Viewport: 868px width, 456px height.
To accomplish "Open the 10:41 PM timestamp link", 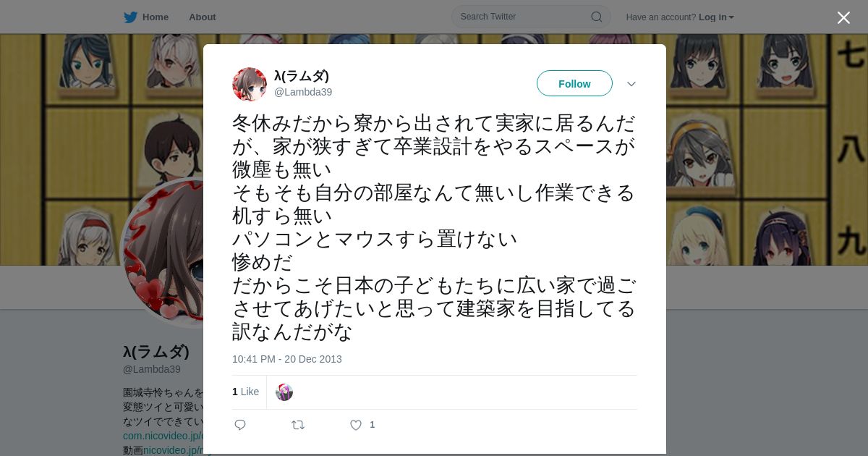I will [287, 359].
